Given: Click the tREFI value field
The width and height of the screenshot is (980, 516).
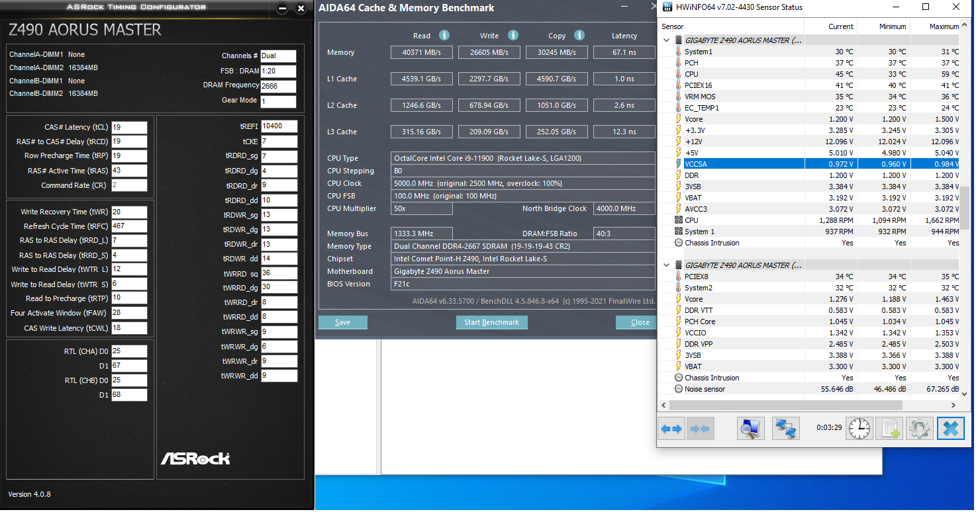Looking at the screenshot, I should [x=279, y=126].
